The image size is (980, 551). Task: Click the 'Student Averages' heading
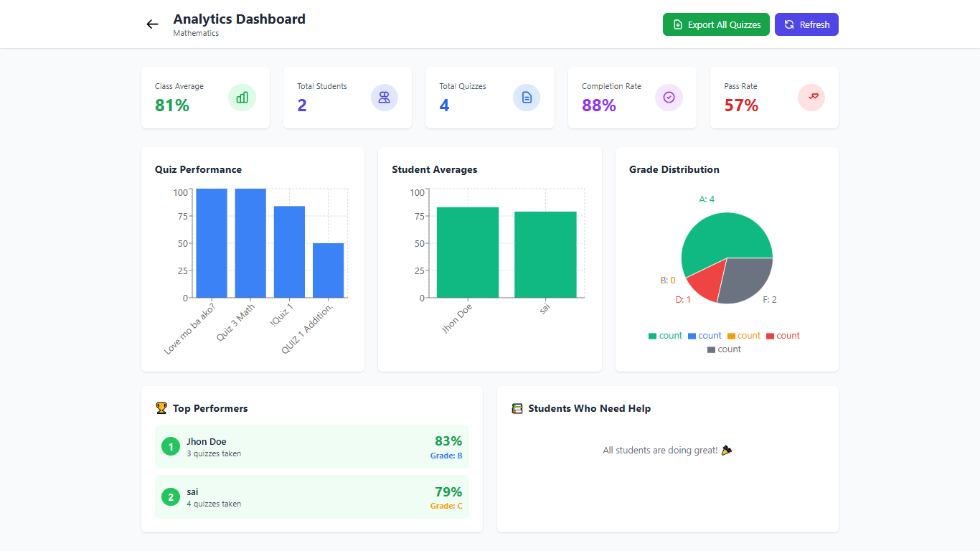pos(435,170)
